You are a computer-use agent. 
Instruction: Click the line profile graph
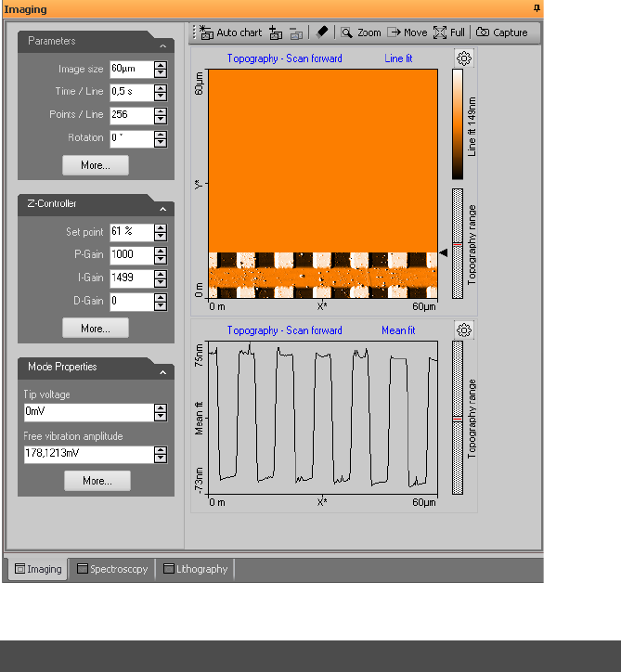pos(323,418)
